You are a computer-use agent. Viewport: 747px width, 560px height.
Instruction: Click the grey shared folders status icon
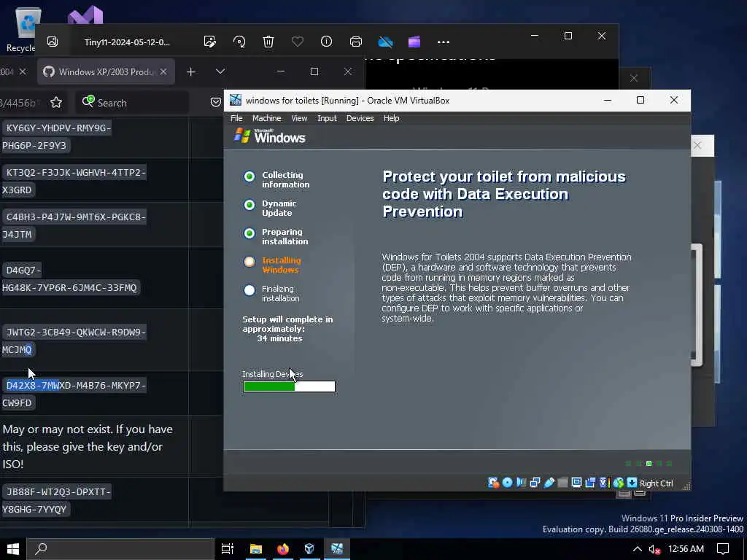tap(562, 483)
